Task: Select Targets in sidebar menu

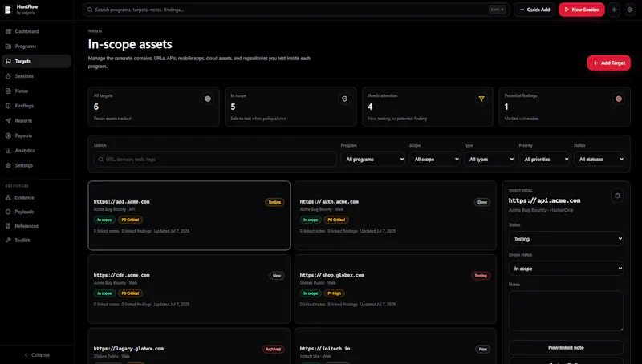Action: pyautogui.click(x=36, y=62)
